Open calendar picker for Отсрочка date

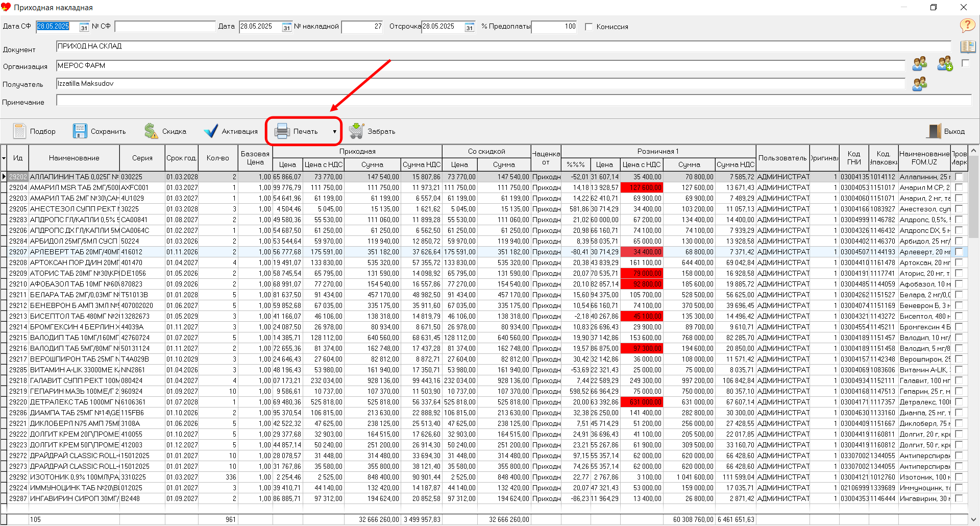[x=470, y=27]
